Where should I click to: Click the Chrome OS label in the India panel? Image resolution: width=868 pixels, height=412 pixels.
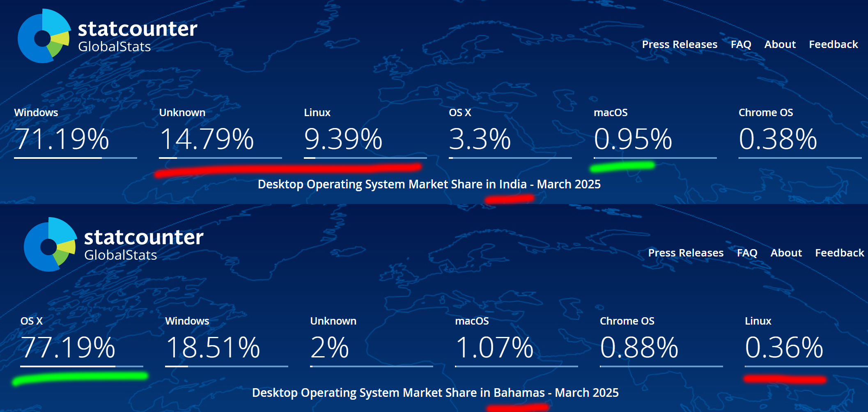[766, 112]
